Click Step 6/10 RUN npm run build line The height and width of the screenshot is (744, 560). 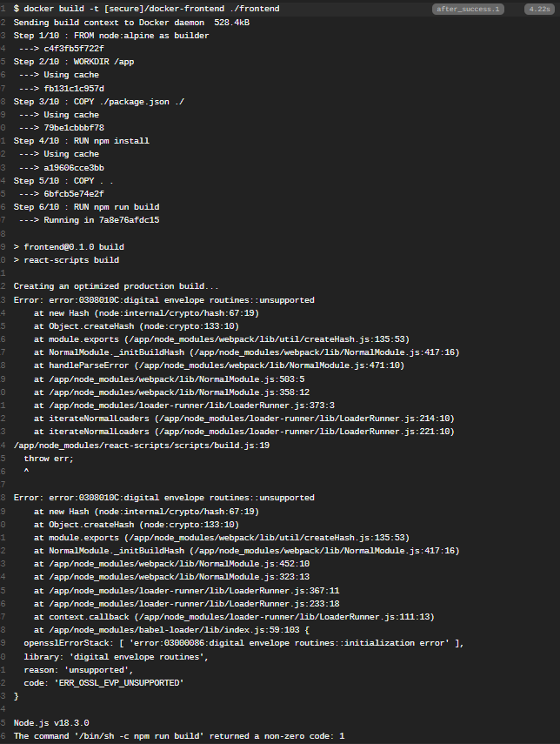tap(86, 207)
